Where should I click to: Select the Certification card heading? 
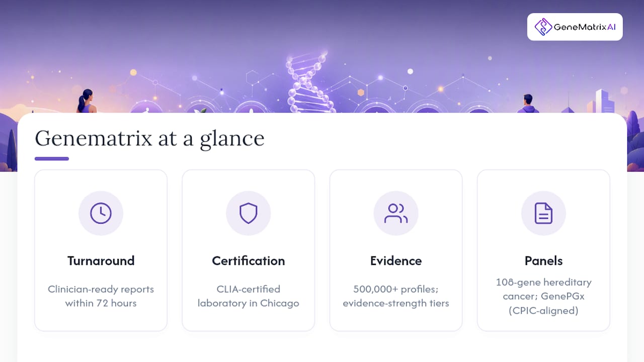[248, 261]
